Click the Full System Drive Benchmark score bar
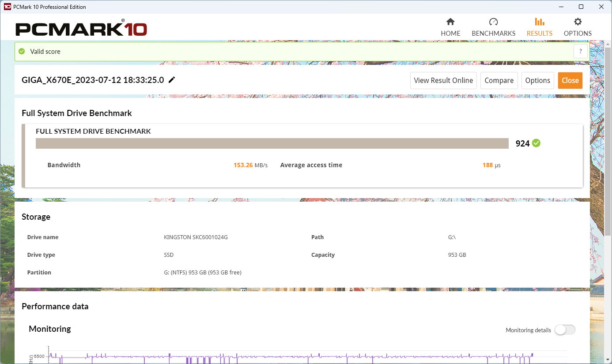 [x=272, y=143]
